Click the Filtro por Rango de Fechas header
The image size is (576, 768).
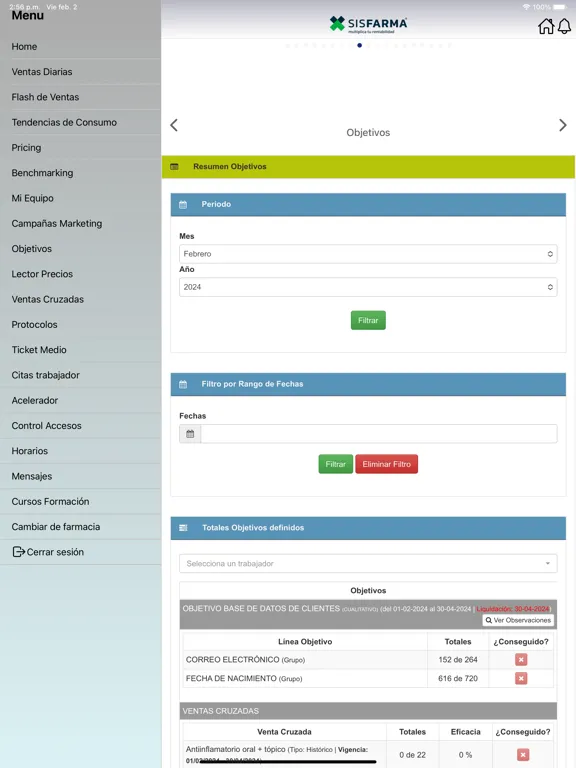click(x=368, y=384)
